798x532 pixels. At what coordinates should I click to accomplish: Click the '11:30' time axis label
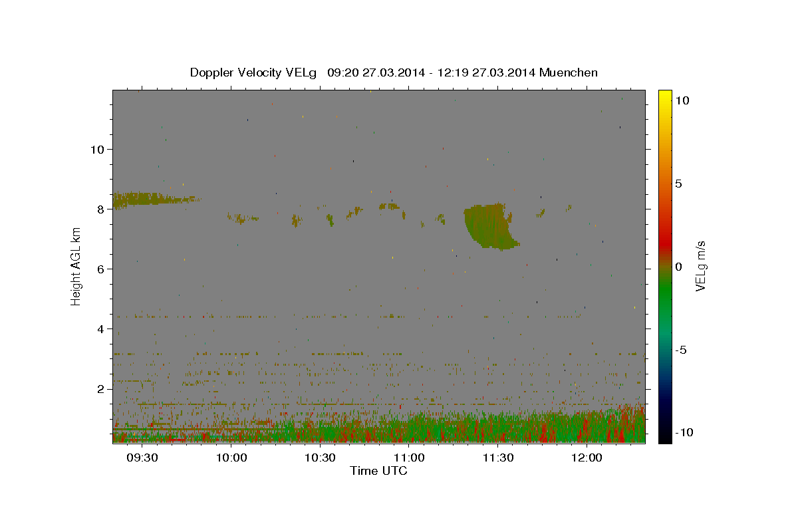tap(497, 458)
